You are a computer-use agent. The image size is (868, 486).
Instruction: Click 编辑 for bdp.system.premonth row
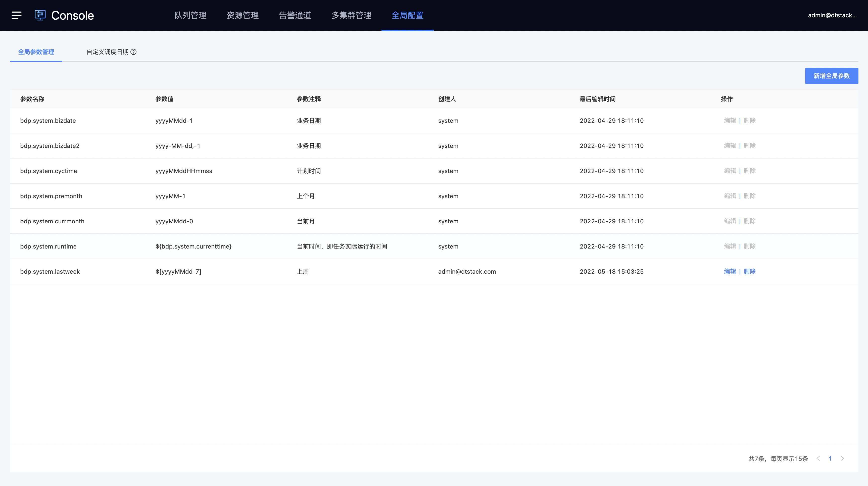[730, 196]
